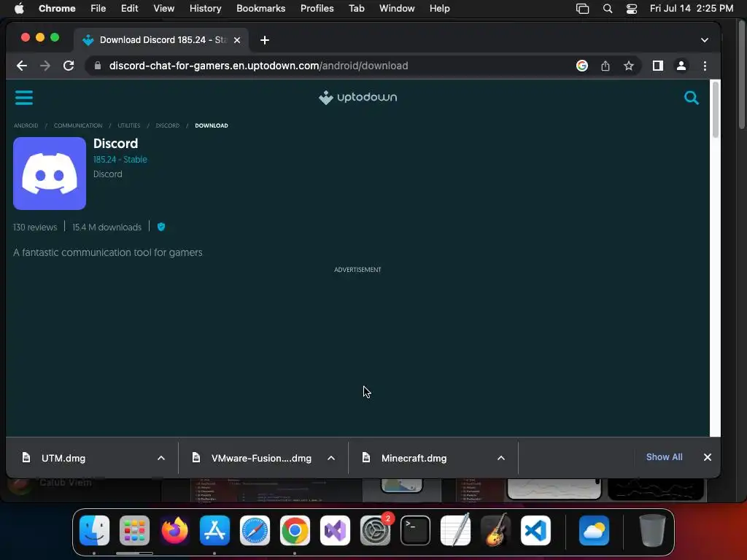Open Launchpad from the Dock

pyautogui.click(x=134, y=530)
